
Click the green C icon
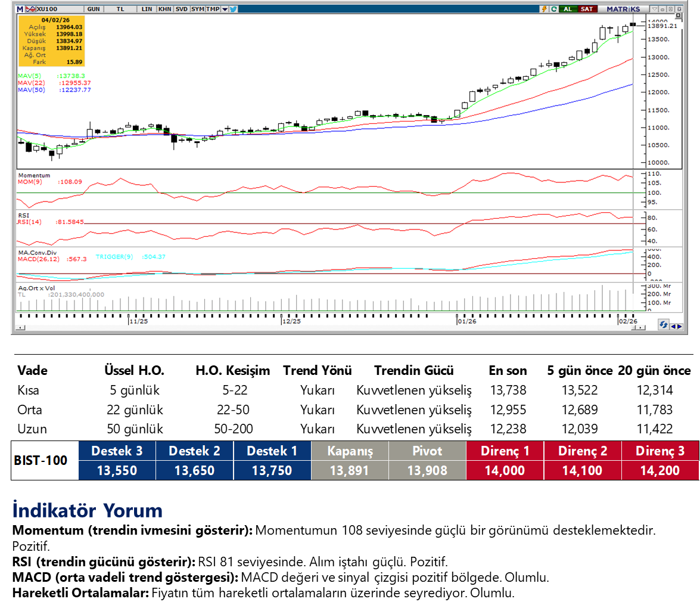pyautogui.click(x=554, y=9)
